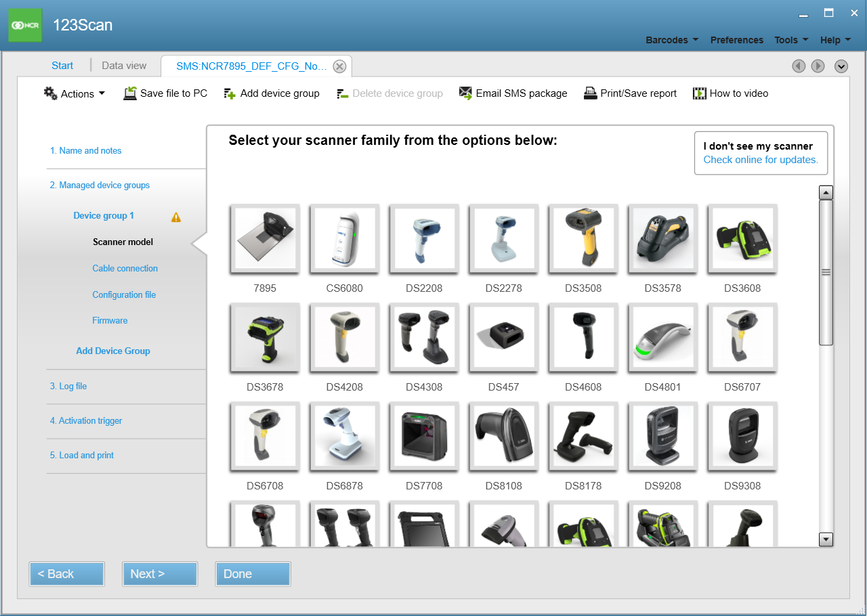Open the Firmware step
Screen dimensions: 867x616
pyautogui.click(x=110, y=321)
